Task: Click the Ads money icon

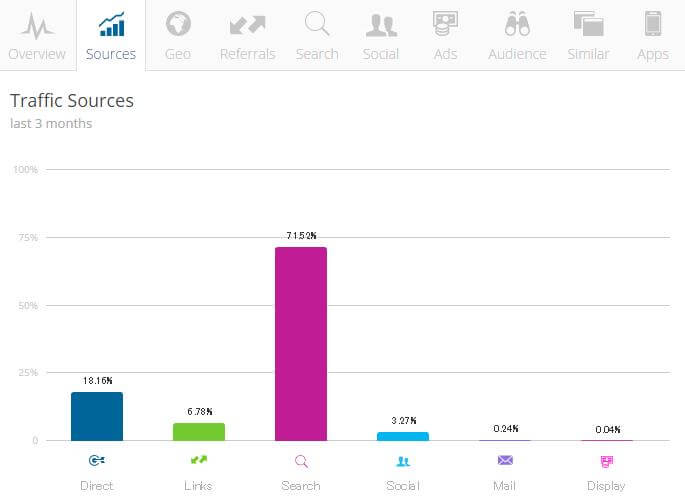Action: click(x=445, y=24)
